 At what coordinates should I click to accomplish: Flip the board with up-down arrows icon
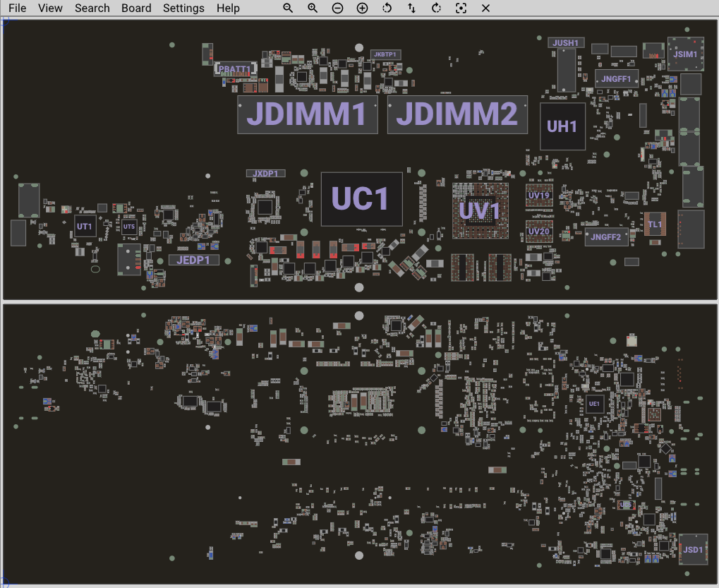411,8
